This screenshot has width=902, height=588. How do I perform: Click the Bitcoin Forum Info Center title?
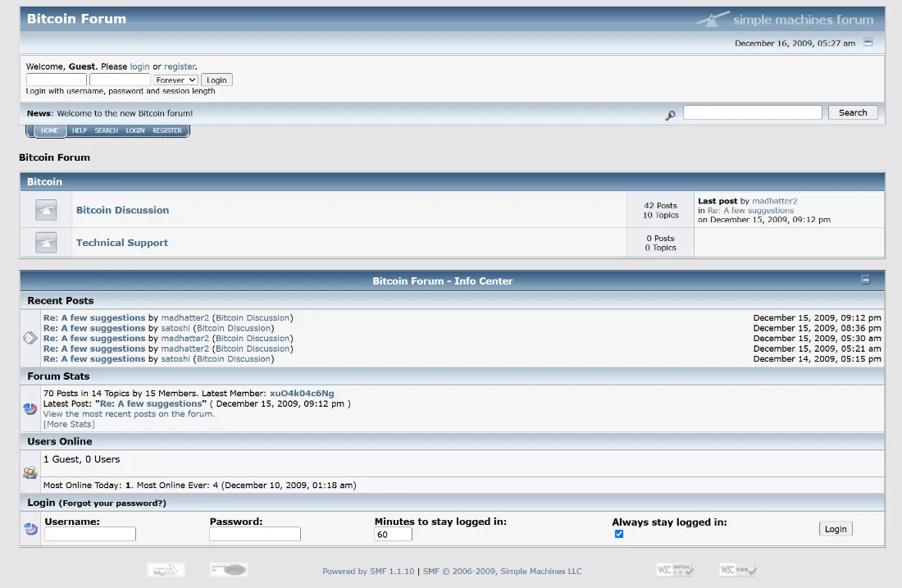pos(442,280)
